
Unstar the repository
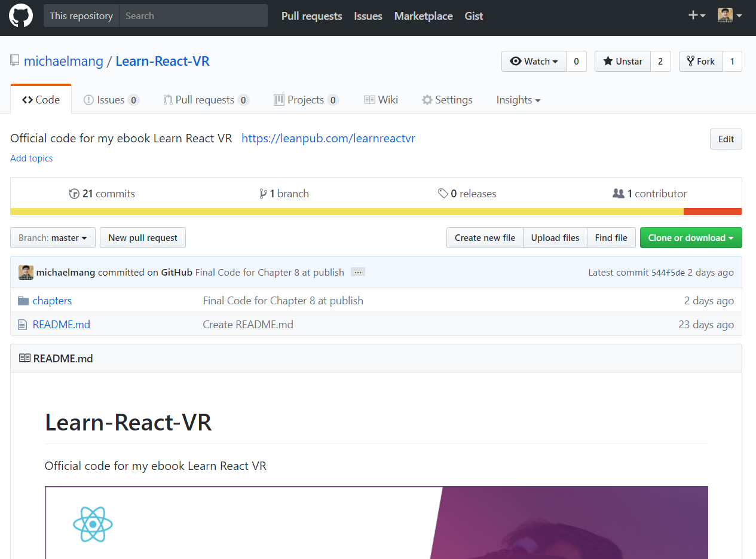click(x=622, y=61)
